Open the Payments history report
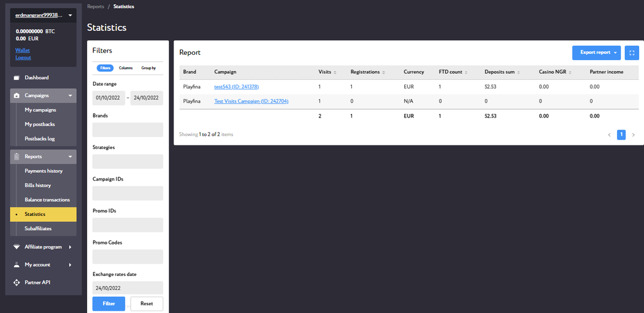644x313 pixels. tap(44, 171)
